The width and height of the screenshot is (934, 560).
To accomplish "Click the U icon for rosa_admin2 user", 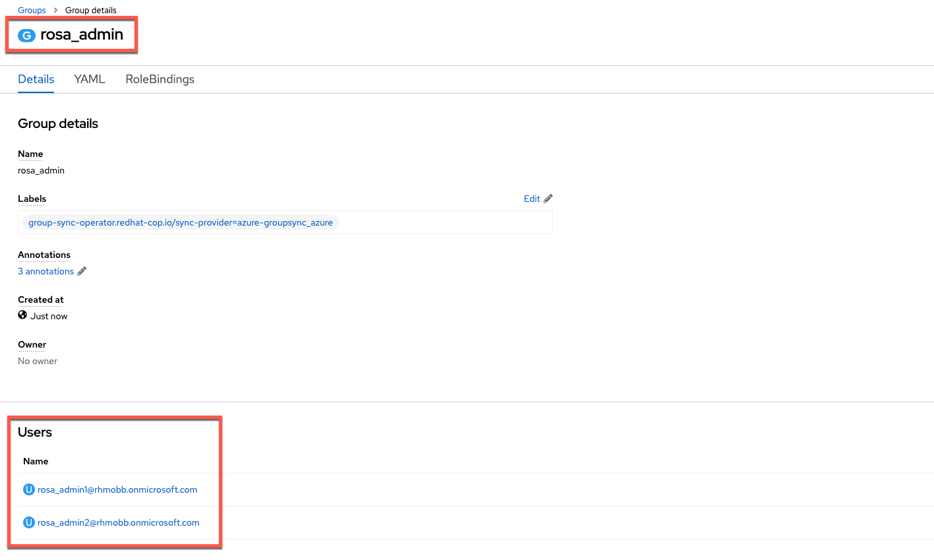I will 28,522.
